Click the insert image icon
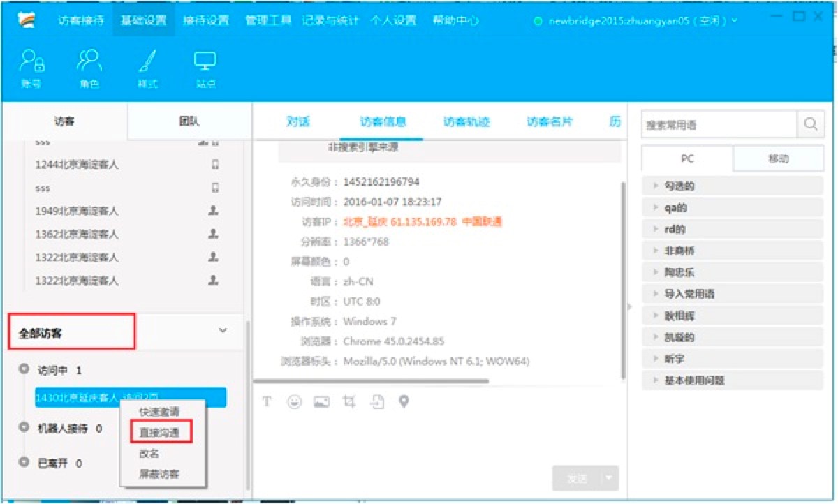The width and height of the screenshot is (838, 504). pos(321,402)
